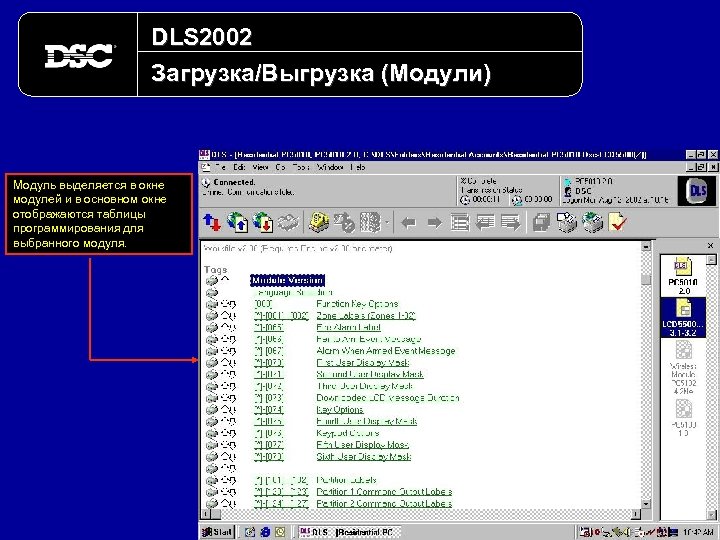The width and height of the screenshot is (720, 540).
Task: Open Partition 1 Command Output Labels link
Action: tap(384, 492)
